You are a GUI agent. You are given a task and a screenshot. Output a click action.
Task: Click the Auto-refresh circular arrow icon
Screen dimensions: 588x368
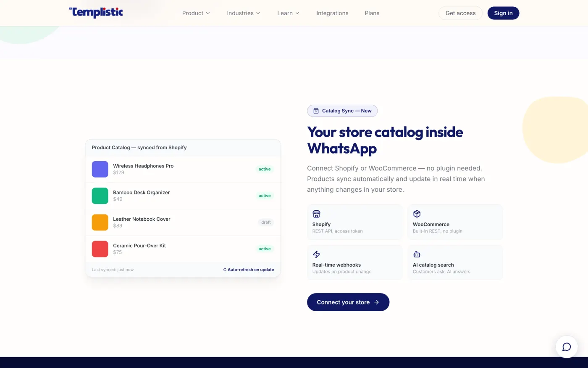(225, 270)
